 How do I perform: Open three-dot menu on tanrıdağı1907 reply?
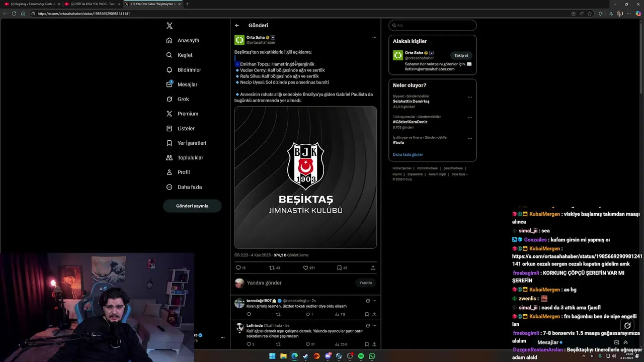click(x=374, y=301)
